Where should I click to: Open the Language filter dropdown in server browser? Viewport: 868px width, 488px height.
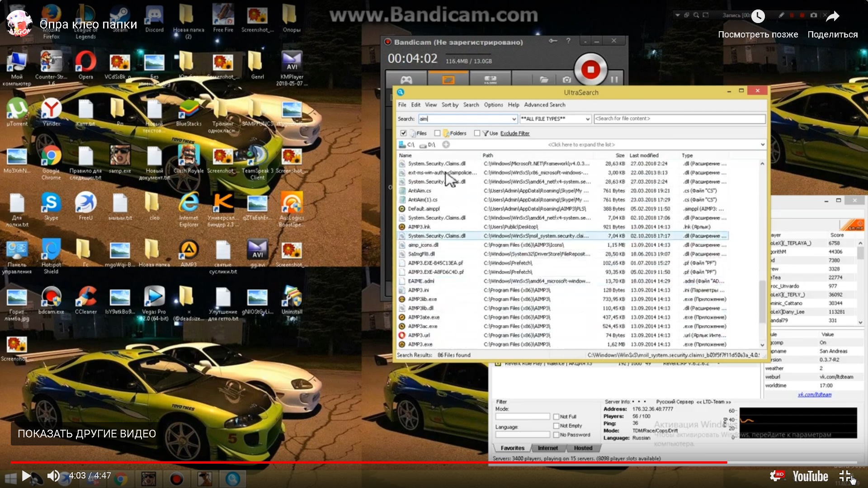pyautogui.click(x=523, y=434)
